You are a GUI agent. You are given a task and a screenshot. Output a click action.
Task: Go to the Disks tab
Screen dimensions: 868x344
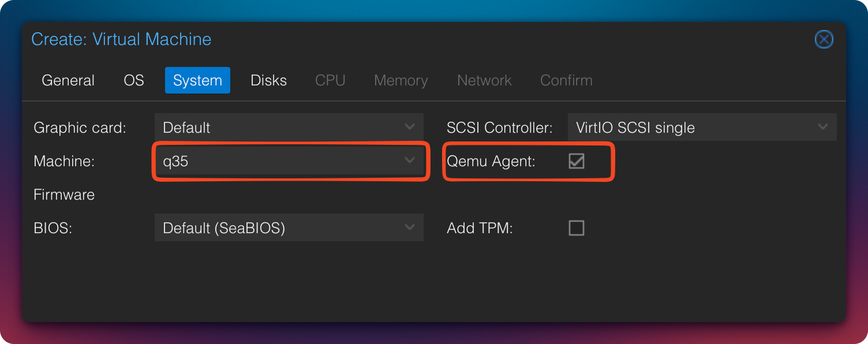(x=268, y=80)
